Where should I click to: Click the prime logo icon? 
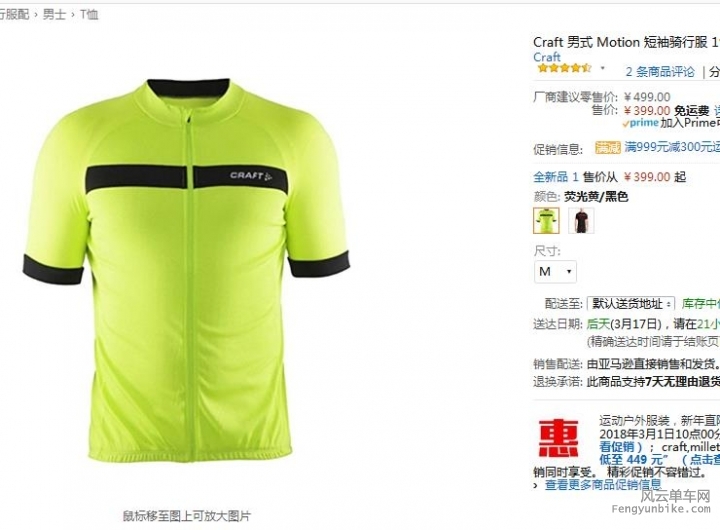pos(641,123)
